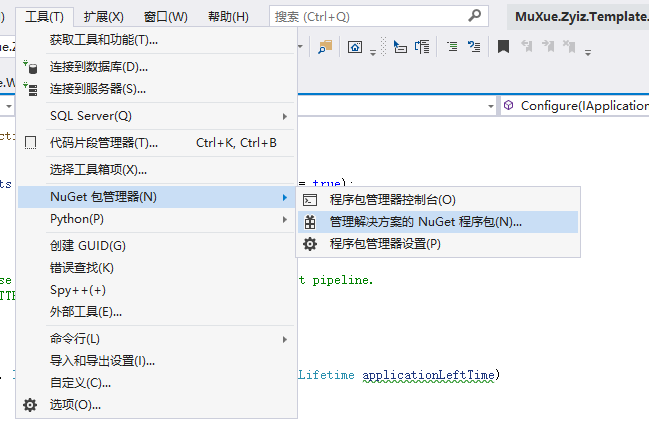
Task: Open 程序包管理器设置(P)
Action: click(x=438, y=244)
